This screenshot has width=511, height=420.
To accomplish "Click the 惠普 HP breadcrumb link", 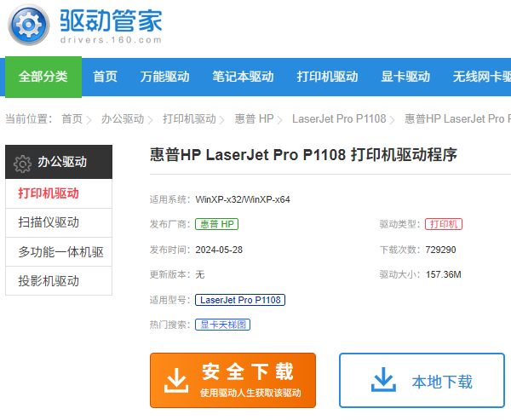I will [x=254, y=118].
